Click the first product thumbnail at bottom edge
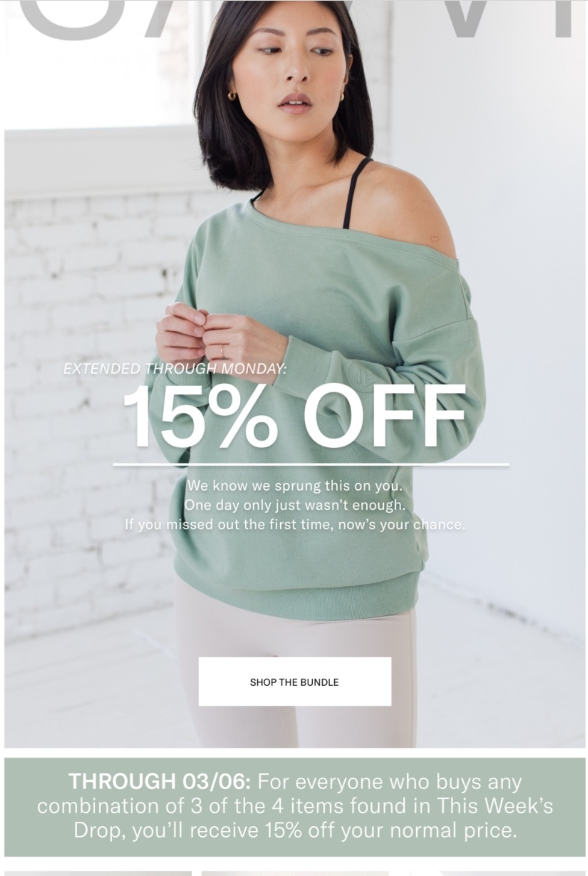 pos(98,873)
